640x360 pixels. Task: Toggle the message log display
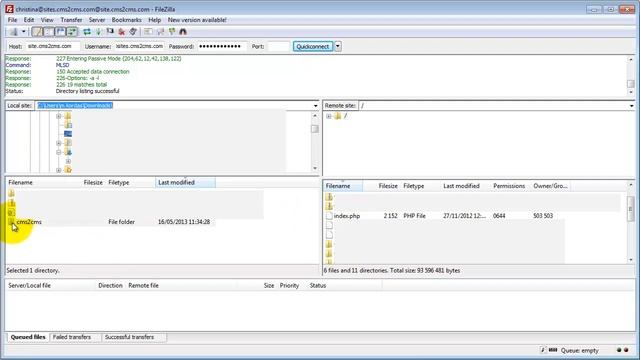[x=37, y=31]
